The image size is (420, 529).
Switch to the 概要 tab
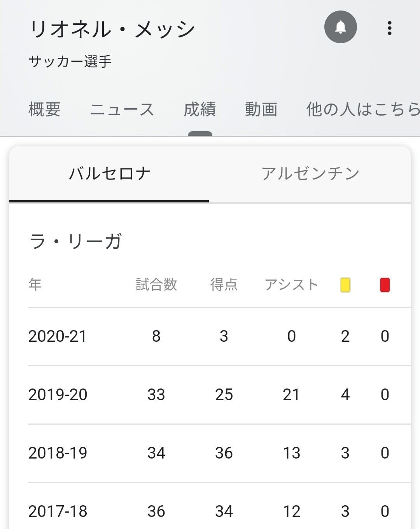pos(44,109)
